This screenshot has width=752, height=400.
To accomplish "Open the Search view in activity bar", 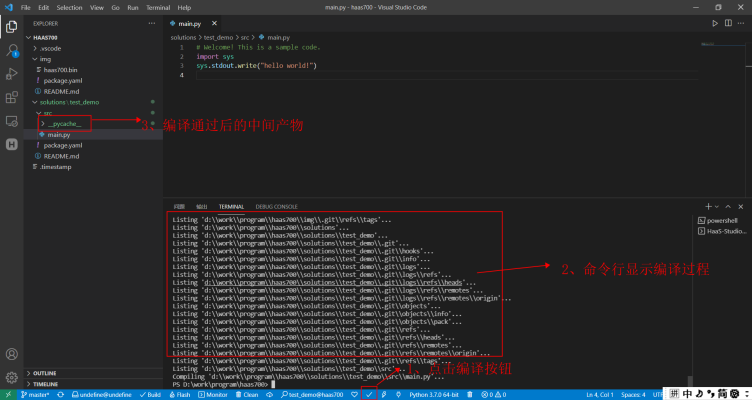I will click(12, 50).
